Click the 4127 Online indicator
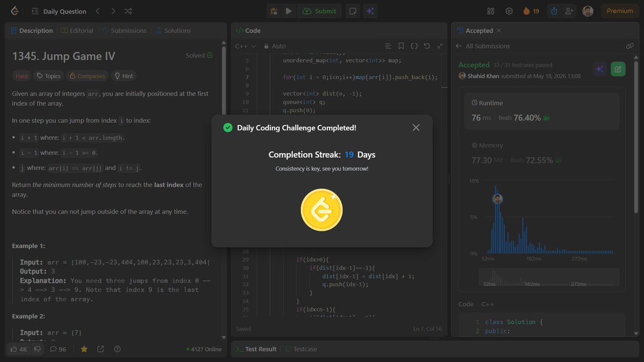The width and height of the screenshot is (644, 362). (204, 349)
